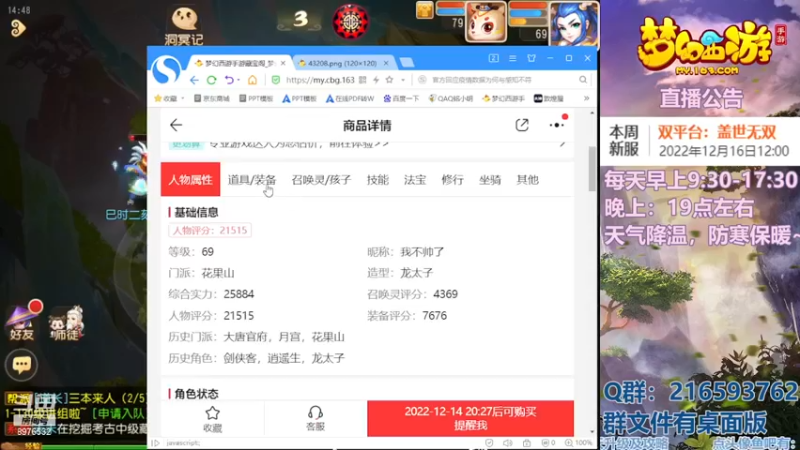Open the 在线PDF转W bookmark

point(350,98)
